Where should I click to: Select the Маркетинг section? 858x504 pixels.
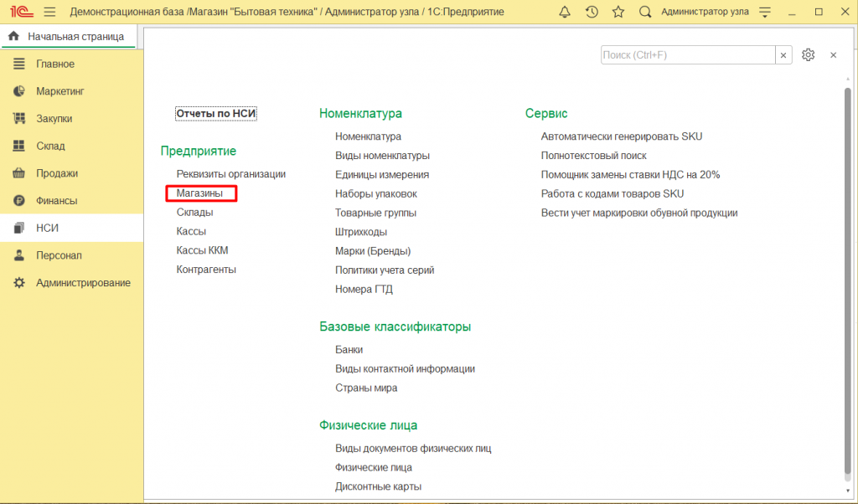[x=59, y=91]
